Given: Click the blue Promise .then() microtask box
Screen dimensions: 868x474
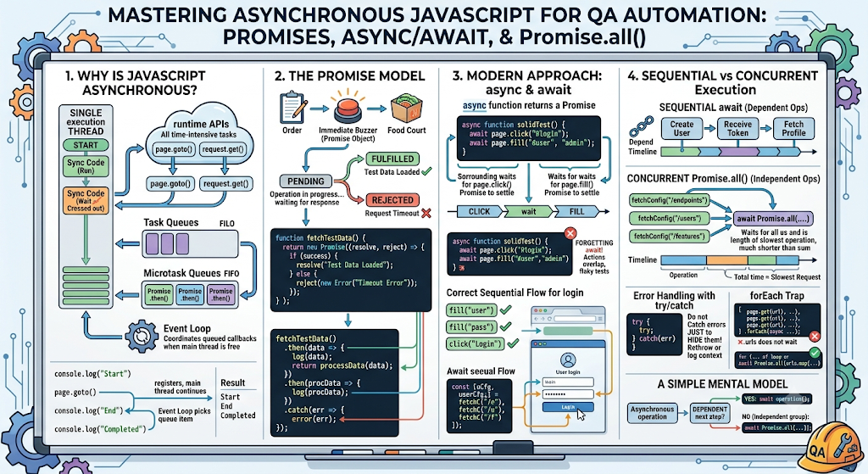Looking at the screenshot, I should coord(190,294).
